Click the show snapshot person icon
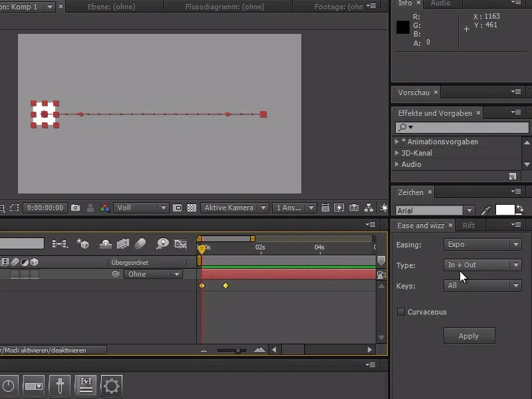This screenshot has height=399, width=532. pos(90,207)
